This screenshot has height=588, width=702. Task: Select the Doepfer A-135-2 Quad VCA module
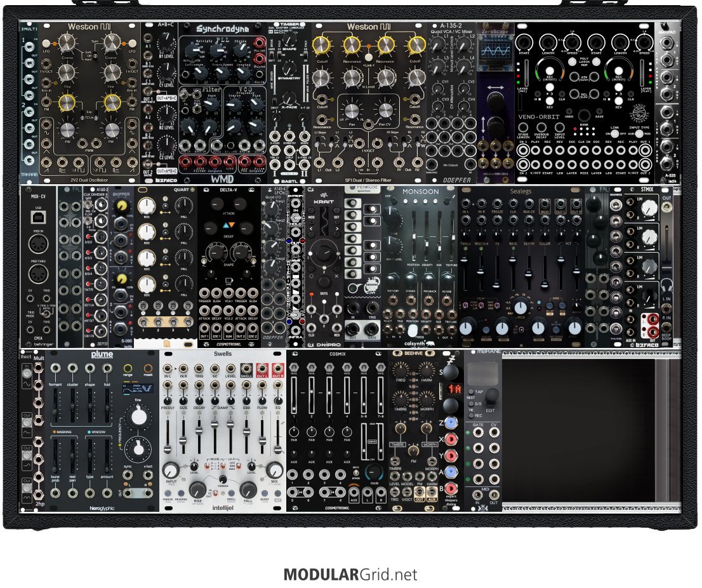(x=451, y=103)
